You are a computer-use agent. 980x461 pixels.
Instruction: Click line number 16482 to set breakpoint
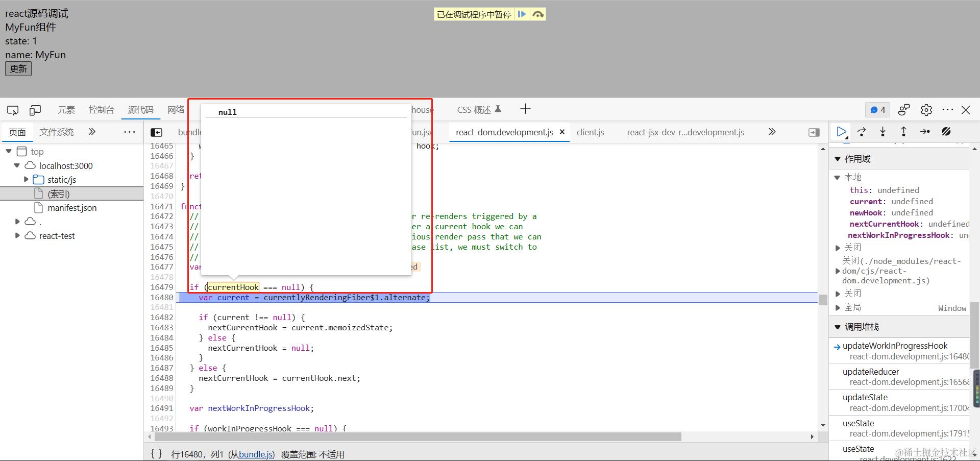tap(162, 317)
